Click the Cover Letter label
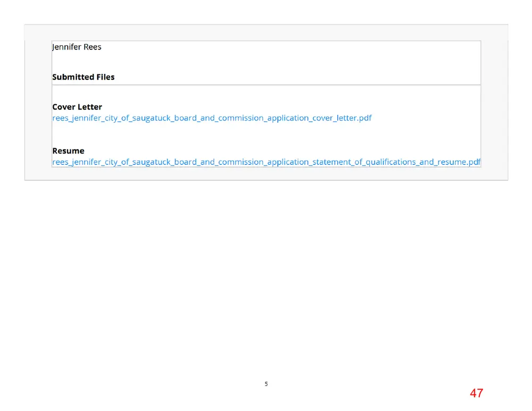Screen dimensions: 532x411 pyautogui.click(x=77, y=107)
